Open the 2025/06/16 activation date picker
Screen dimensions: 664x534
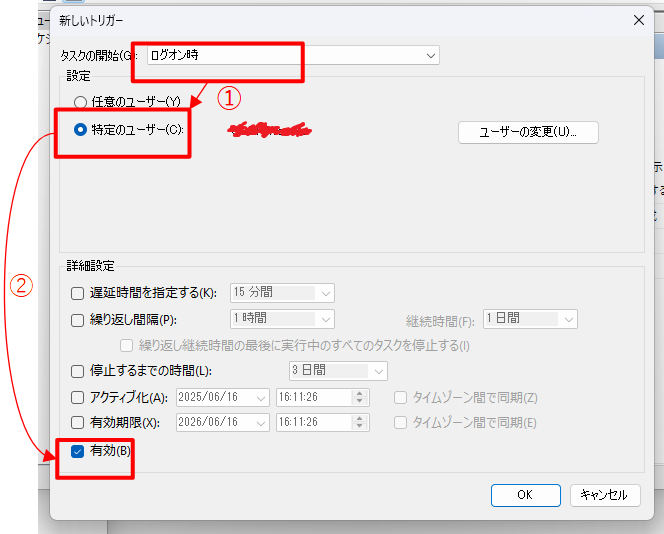coord(223,397)
